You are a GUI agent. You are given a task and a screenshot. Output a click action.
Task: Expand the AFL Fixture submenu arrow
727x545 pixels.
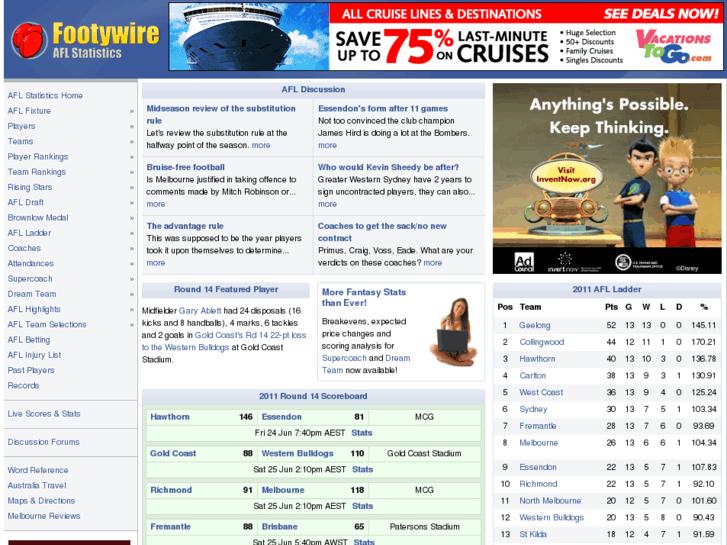tap(132, 111)
